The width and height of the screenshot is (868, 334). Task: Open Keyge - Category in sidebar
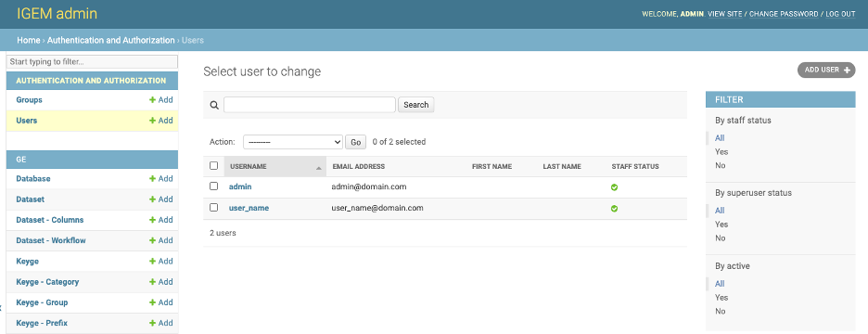(47, 282)
